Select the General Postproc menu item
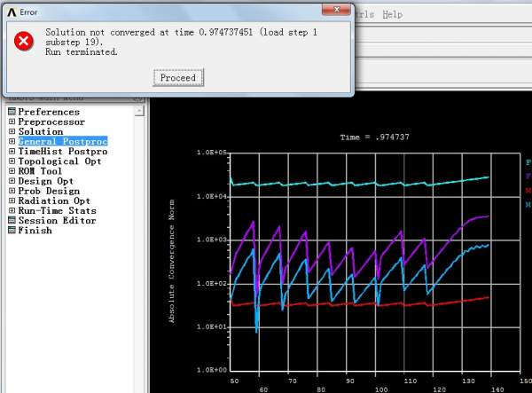 pos(62,141)
